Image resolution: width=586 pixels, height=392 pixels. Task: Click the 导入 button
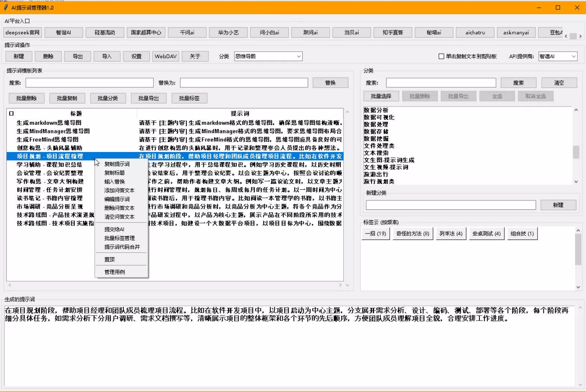[x=107, y=56]
